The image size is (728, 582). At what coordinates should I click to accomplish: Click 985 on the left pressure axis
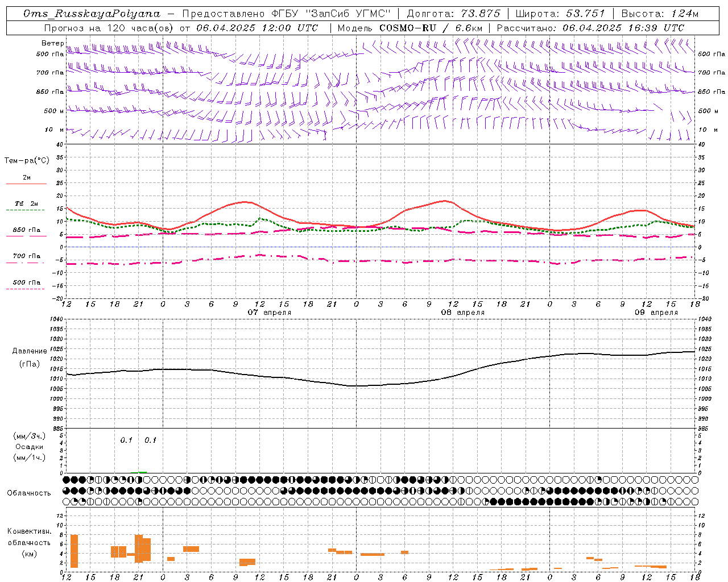tap(59, 429)
